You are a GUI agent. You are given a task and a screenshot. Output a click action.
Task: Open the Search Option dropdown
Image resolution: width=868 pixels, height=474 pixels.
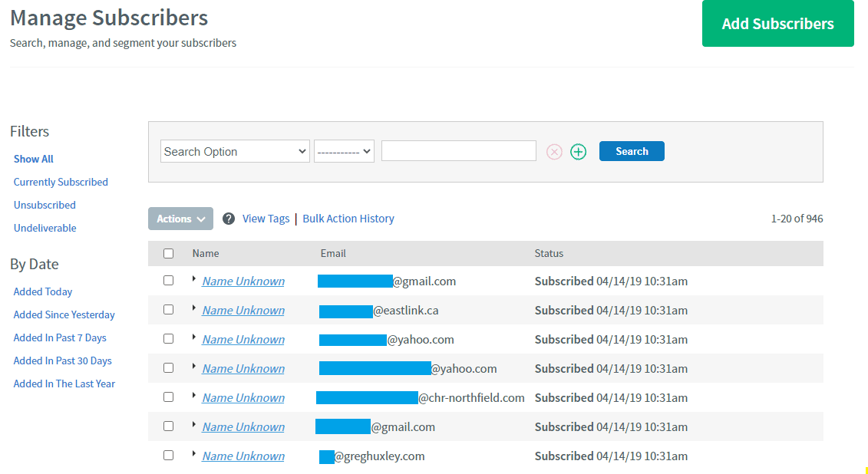[234, 151]
